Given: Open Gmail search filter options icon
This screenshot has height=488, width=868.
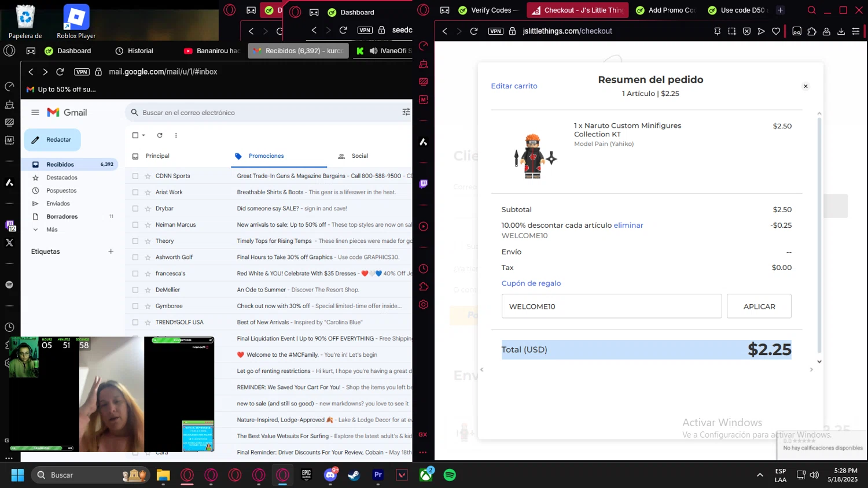Looking at the screenshot, I should point(406,112).
